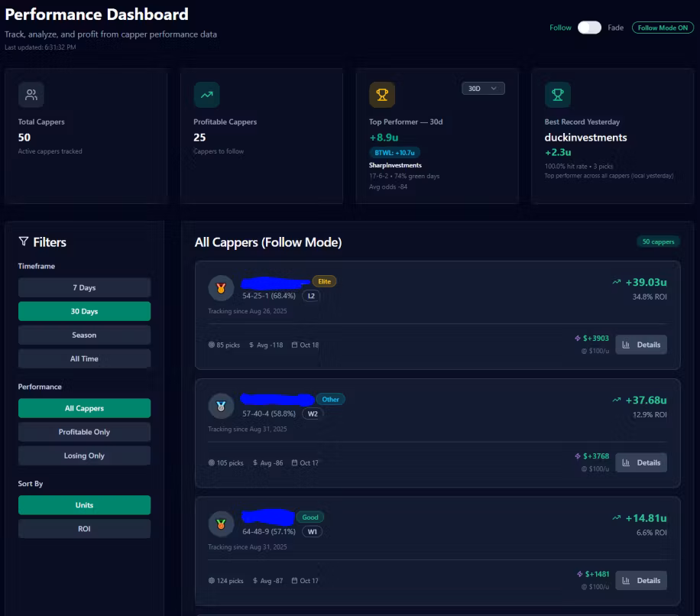Screen dimensions: 700x616
Task: Filter to Losing Only cappers
Action: tap(84, 456)
